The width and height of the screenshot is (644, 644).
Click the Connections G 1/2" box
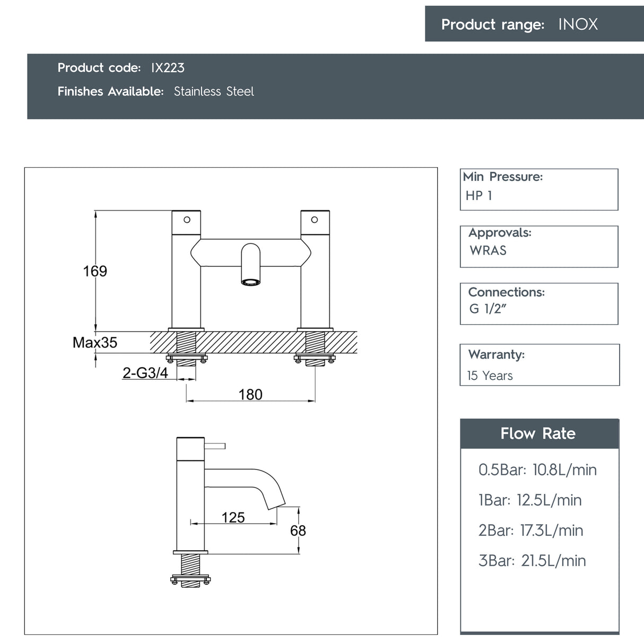coord(539,303)
